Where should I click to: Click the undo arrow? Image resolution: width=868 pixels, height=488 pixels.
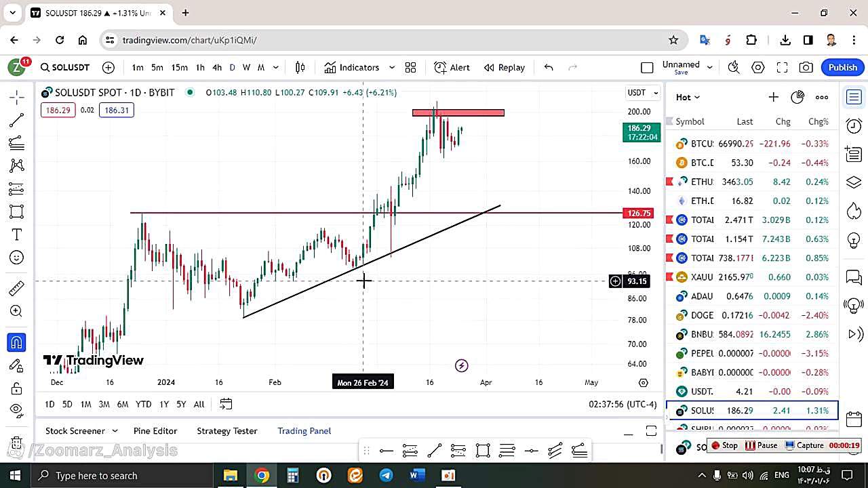pyautogui.click(x=549, y=67)
